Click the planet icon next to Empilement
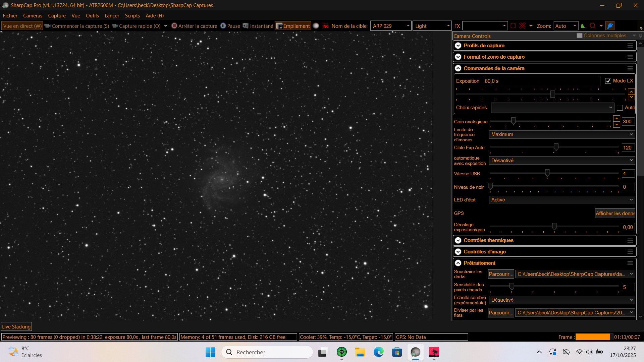 click(316, 26)
